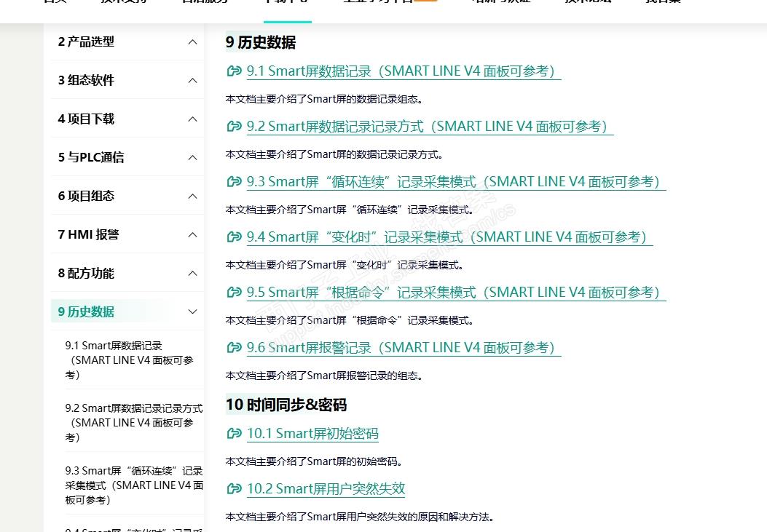Select 8 配方功能 in the sidebar

pyautogui.click(x=86, y=274)
